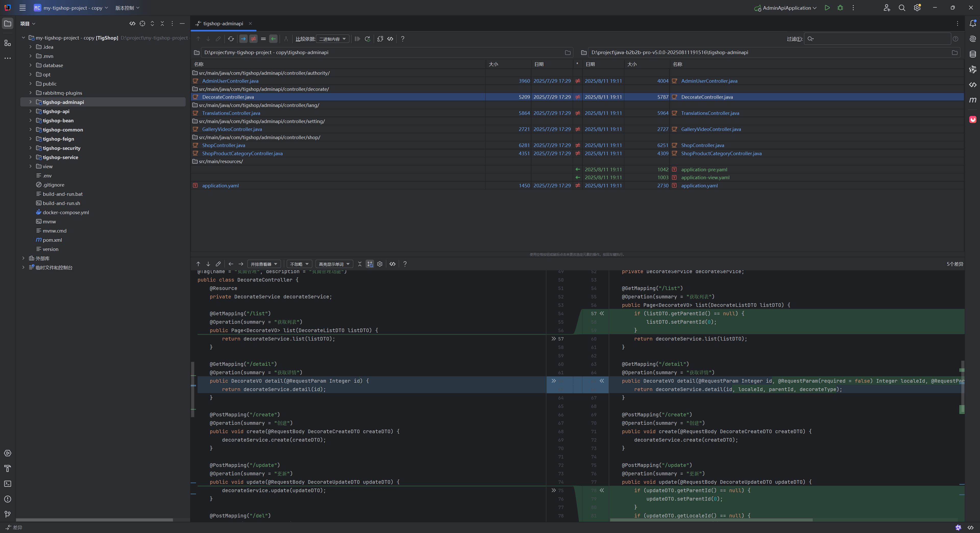Open the 并排查看器 viewer dropdown
Image resolution: width=980 pixels, height=533 pixels.
pyautogui.click(x=264, y=264)
